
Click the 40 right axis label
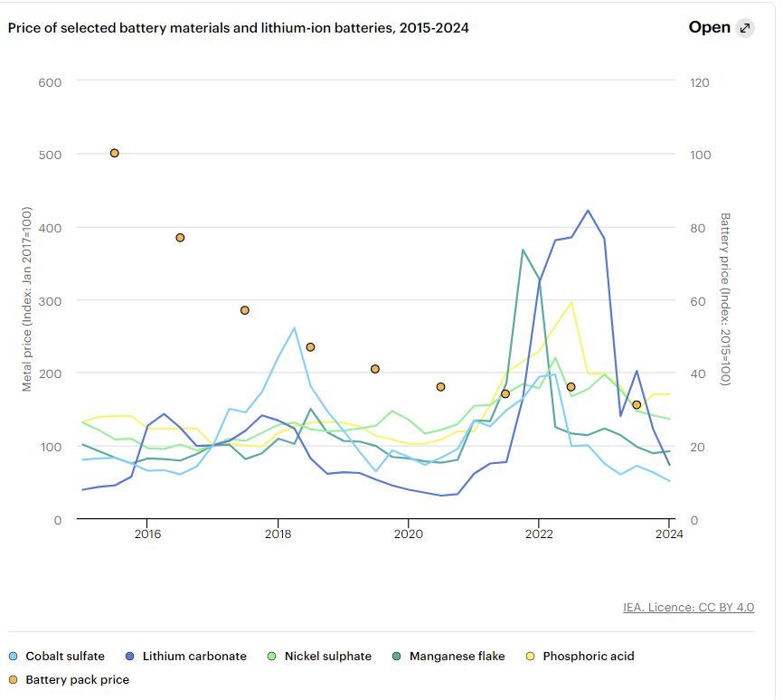[698, 374]
